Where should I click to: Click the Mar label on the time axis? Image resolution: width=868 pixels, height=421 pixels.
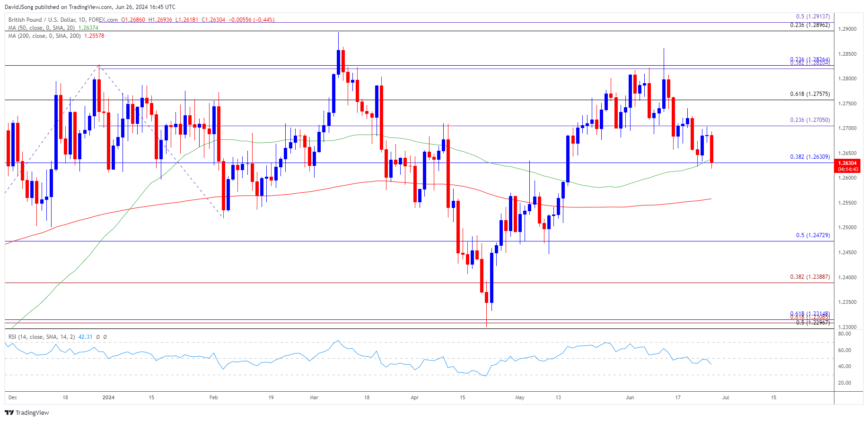(314, 398)
